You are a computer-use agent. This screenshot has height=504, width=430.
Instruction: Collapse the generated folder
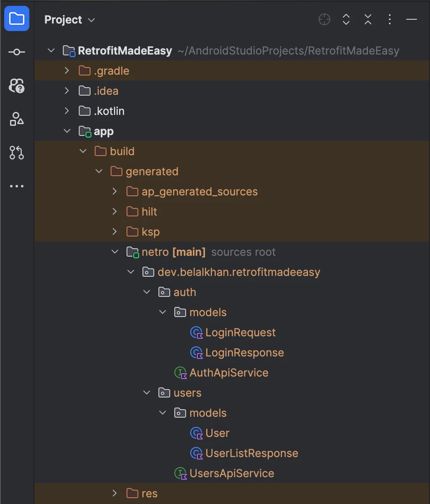[x=99, y=171]
